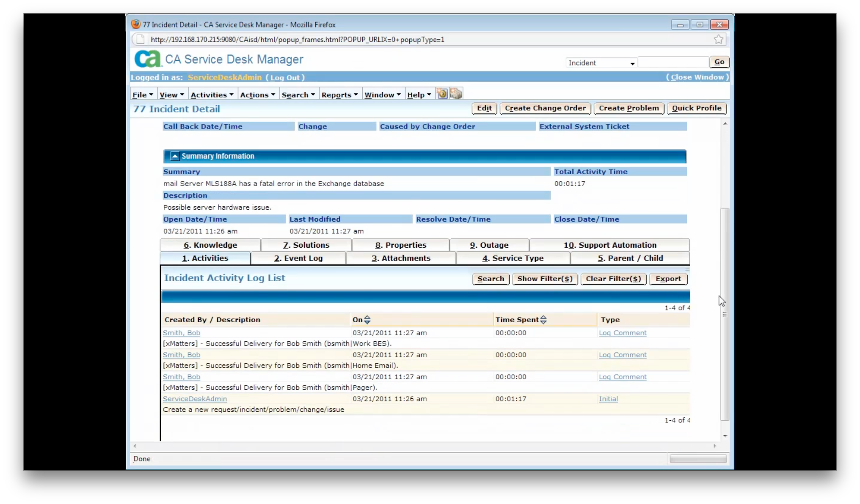This screenshot has width=860, height=504.
Task: Click the first toolbar icon after Help
Action: (x=442, y=94)
